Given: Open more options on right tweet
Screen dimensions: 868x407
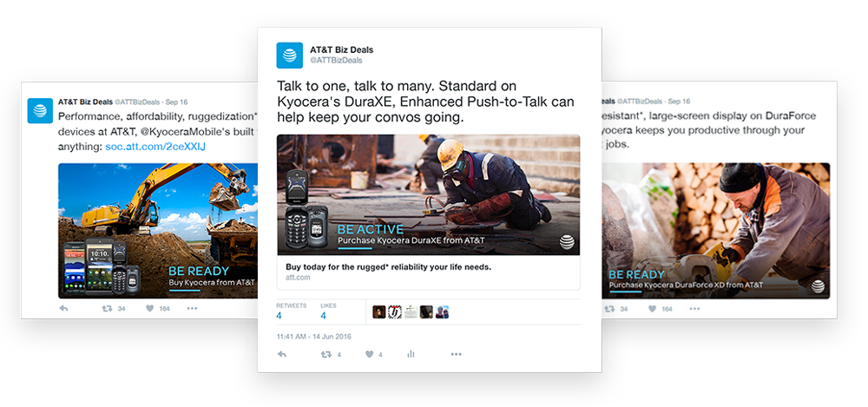Looking at the screenshot, I should pos(694,308).
